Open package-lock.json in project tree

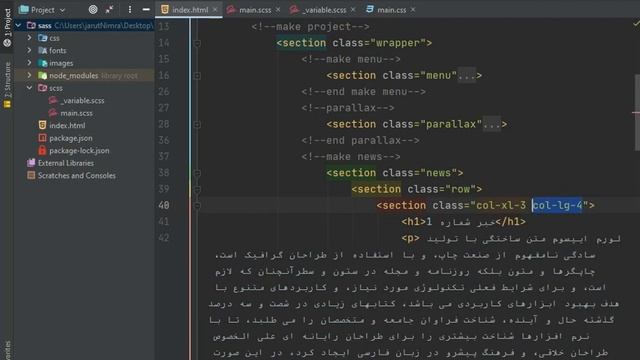tap(79, 151)
